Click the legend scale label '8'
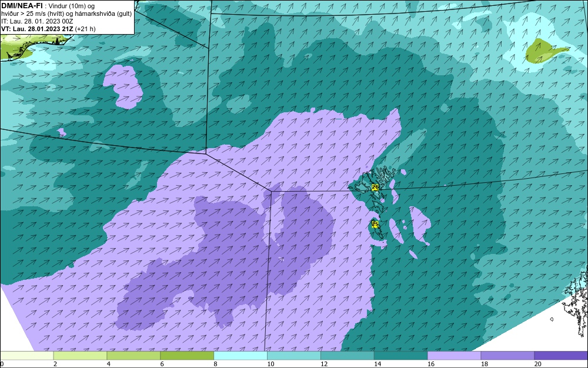 [215, 364]
